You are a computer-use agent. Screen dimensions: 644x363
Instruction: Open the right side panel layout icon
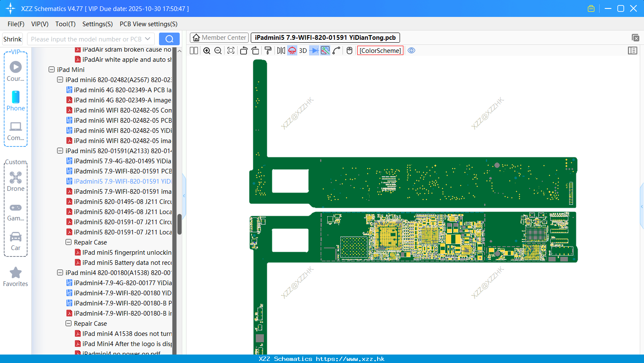coord(633,51)
